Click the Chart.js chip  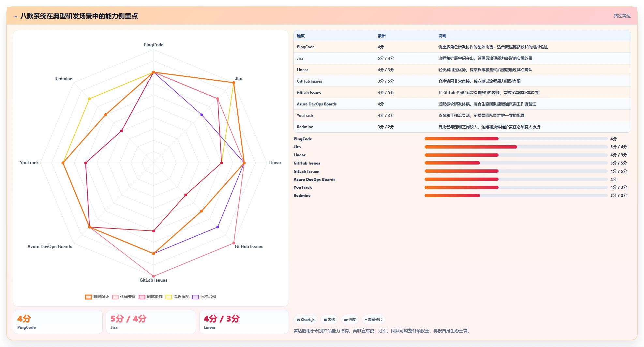click(x=306, y=320)
